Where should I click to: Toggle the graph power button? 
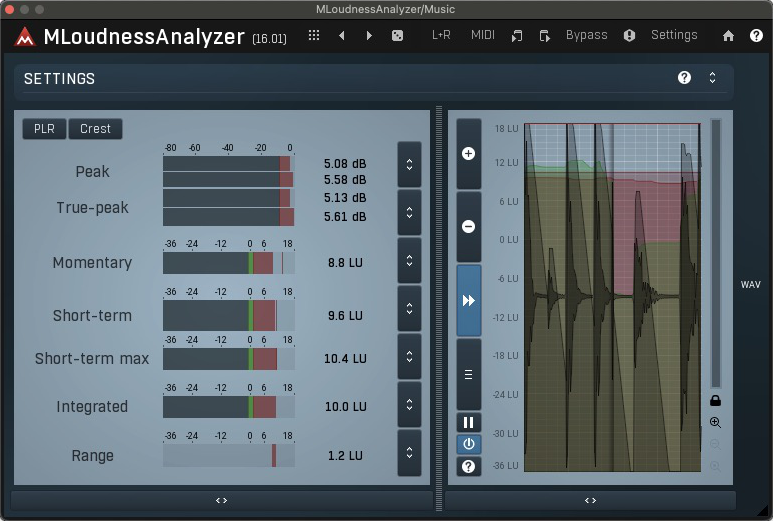(x=468, y=444)
